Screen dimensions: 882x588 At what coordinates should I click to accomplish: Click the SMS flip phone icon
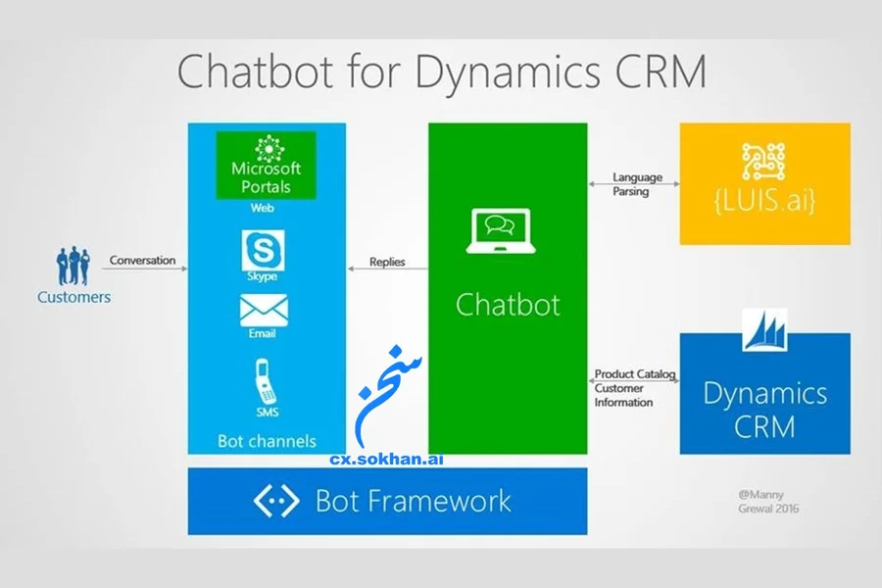coord(265,381)
